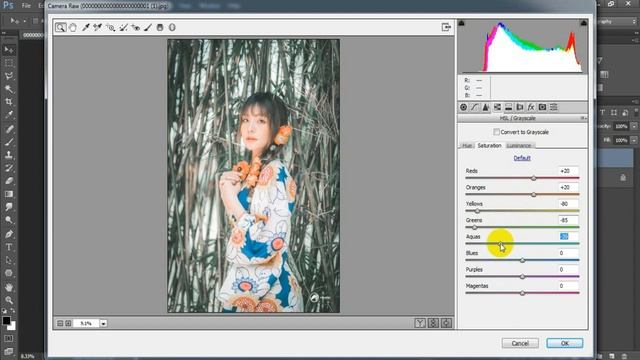Image resolution: width=640 pixels, height=360 pixels.
Task: Zoom in with the plus button
Action: (x=68, y=323)
